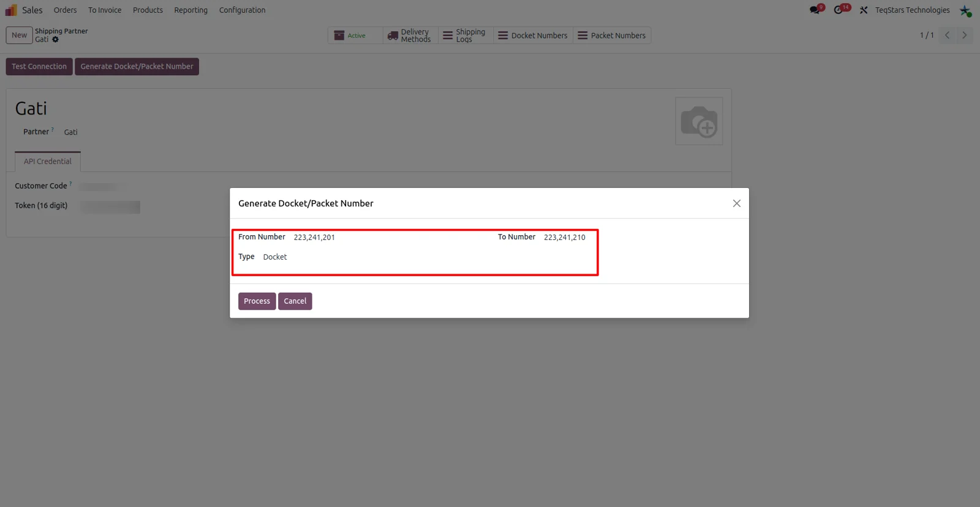Click the Token (16 digit) field
This screenshot has height=507, width=980.
(111, 207)
